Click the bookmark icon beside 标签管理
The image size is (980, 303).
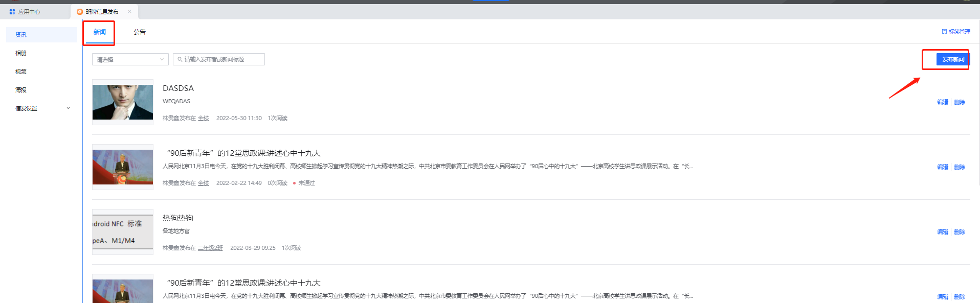point(944,32)
